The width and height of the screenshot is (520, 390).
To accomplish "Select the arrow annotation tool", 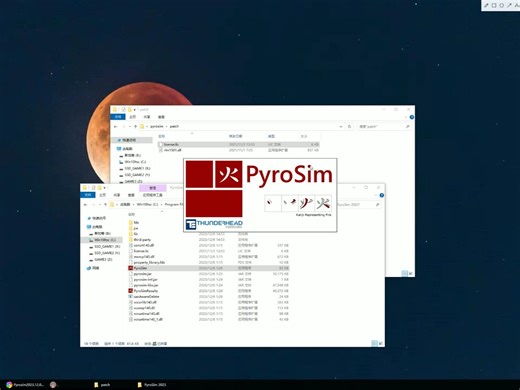I will point(509,5).
